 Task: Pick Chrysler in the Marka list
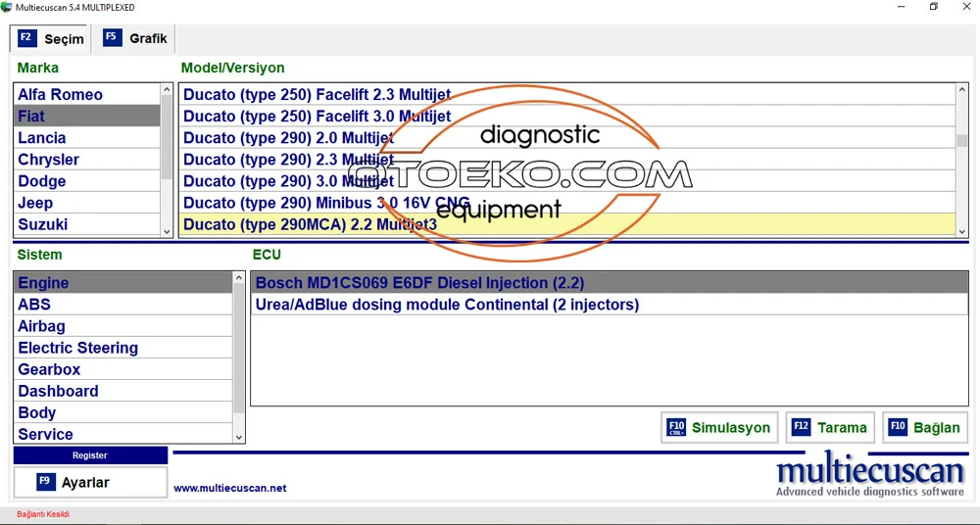(87, 160)
